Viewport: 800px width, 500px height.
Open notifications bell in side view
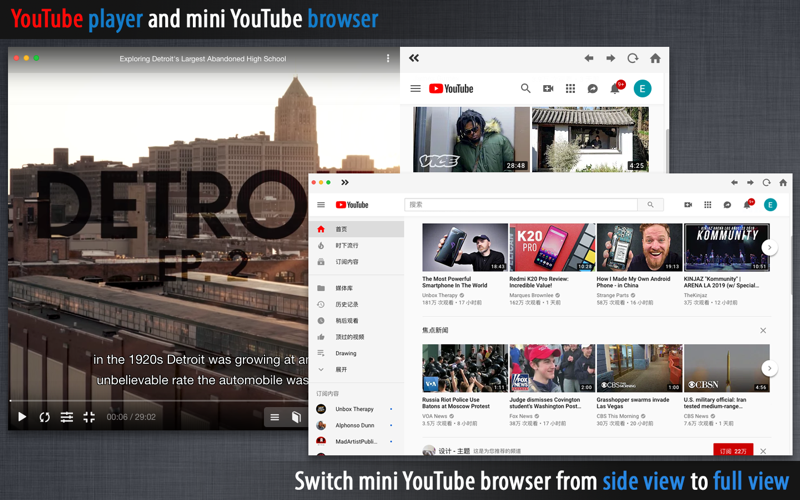[x=615, y=89]
